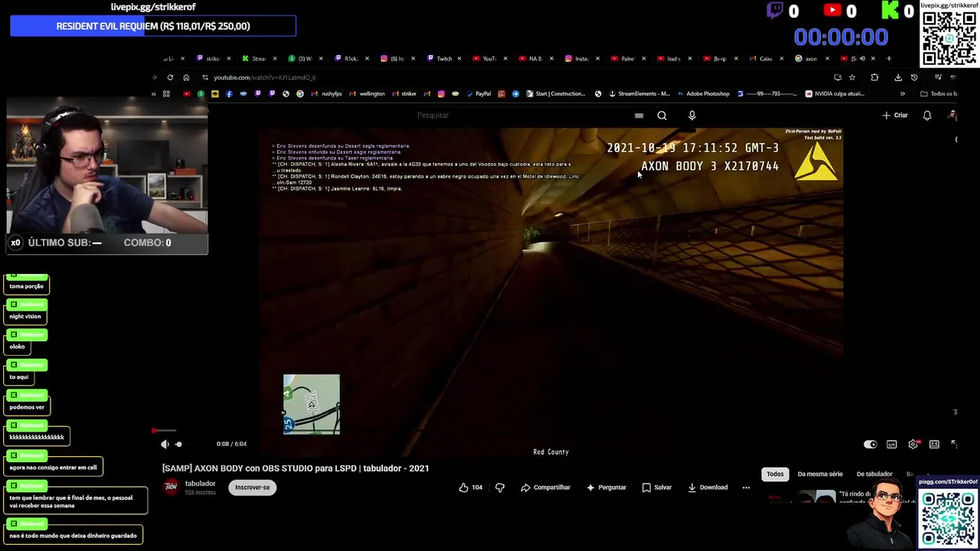Click the 'night vision' chat message
This screenshot has width=980, height=551.
point(25,316)
